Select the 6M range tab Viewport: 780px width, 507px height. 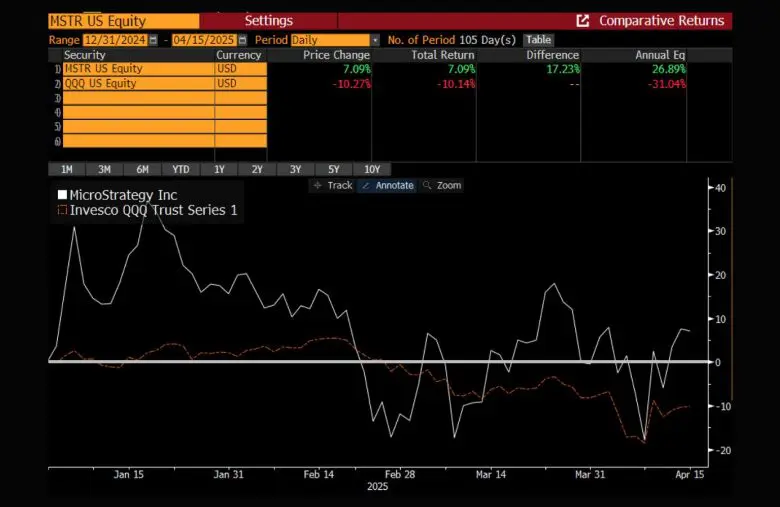(143, 169)
